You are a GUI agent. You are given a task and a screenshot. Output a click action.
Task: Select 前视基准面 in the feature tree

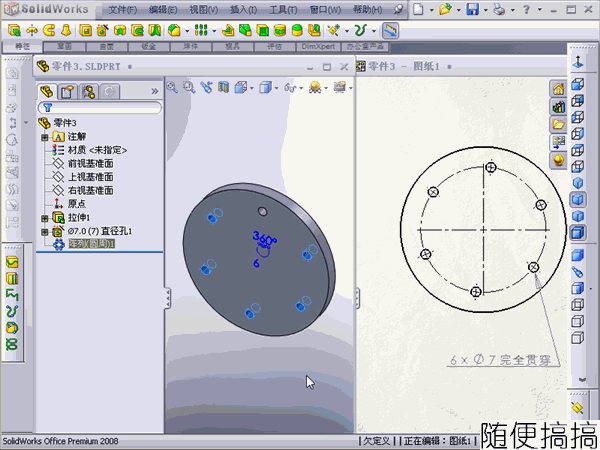coord(90,164)
